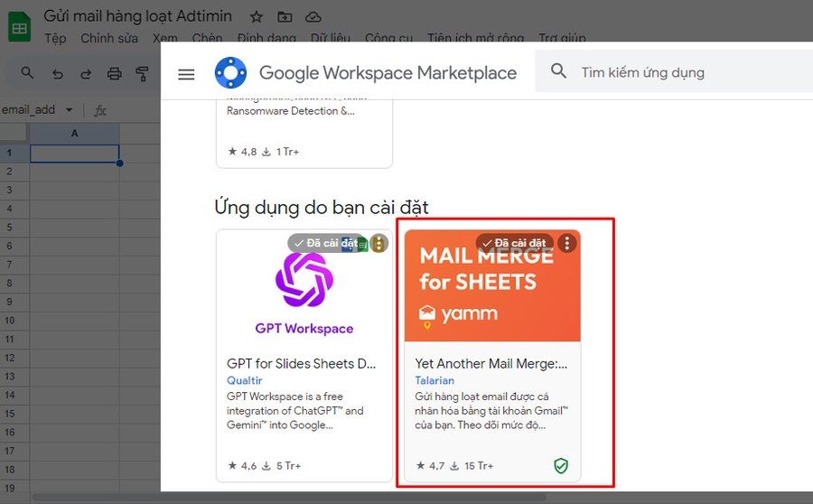Open the Tiện ích mở rộng menu
The width and height of the screenshot is (813, 504).
pyautogui.click(x=475, y=38)
